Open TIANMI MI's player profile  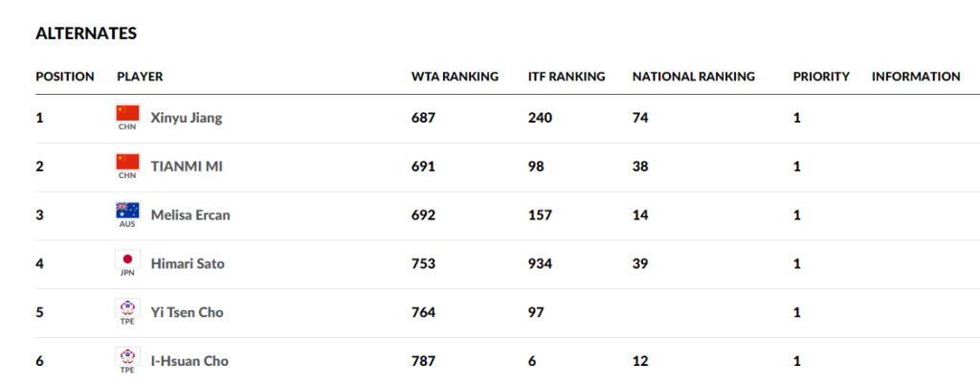click(186, 167)
